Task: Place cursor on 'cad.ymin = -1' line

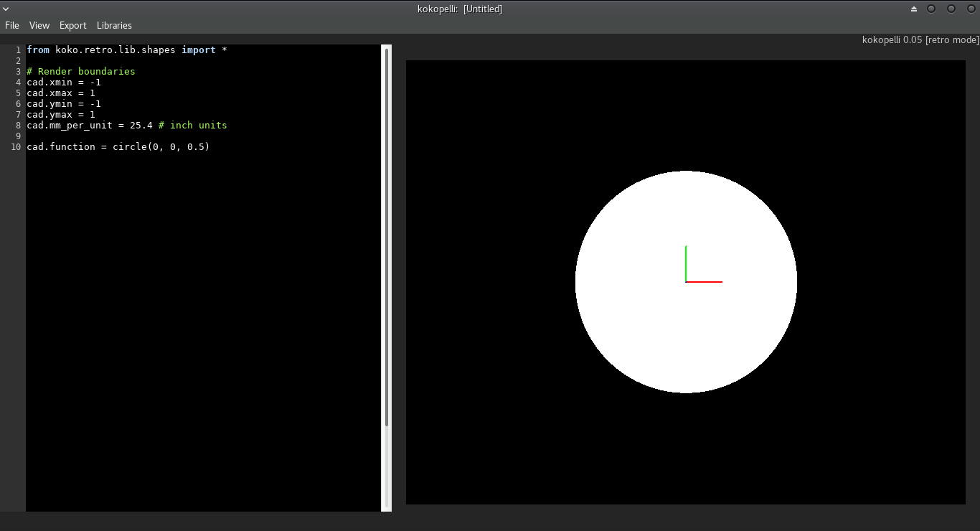Action: pos(64,103)
